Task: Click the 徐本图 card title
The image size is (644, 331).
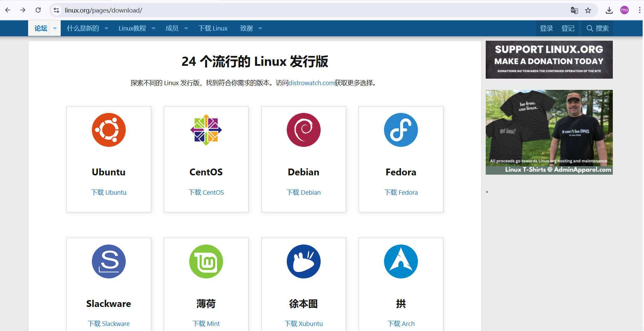Action: pos(304,304)
